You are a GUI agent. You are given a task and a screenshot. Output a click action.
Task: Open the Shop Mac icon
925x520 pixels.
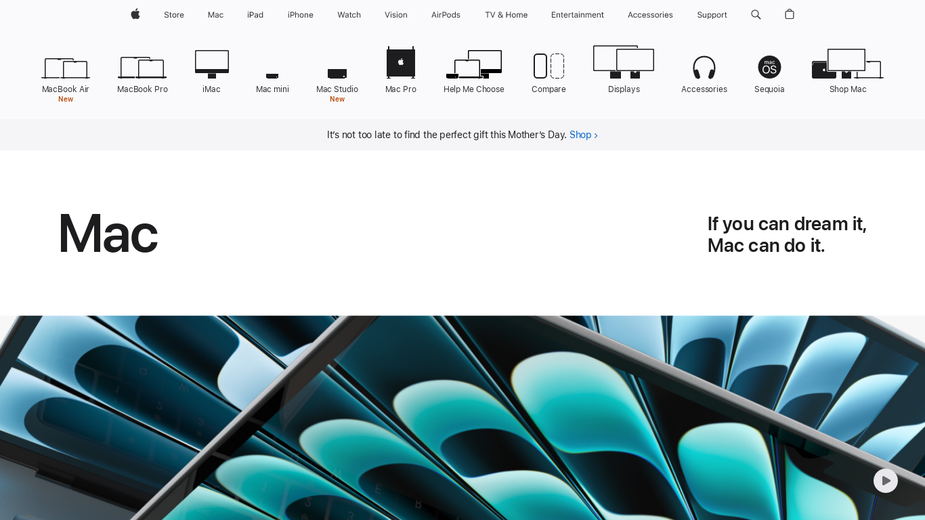pos(847,64)
